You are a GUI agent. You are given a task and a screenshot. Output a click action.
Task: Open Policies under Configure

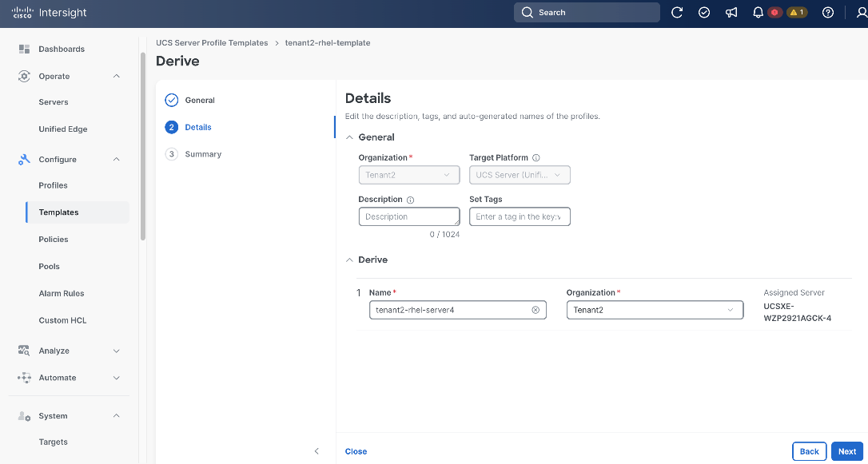(54, 240)
